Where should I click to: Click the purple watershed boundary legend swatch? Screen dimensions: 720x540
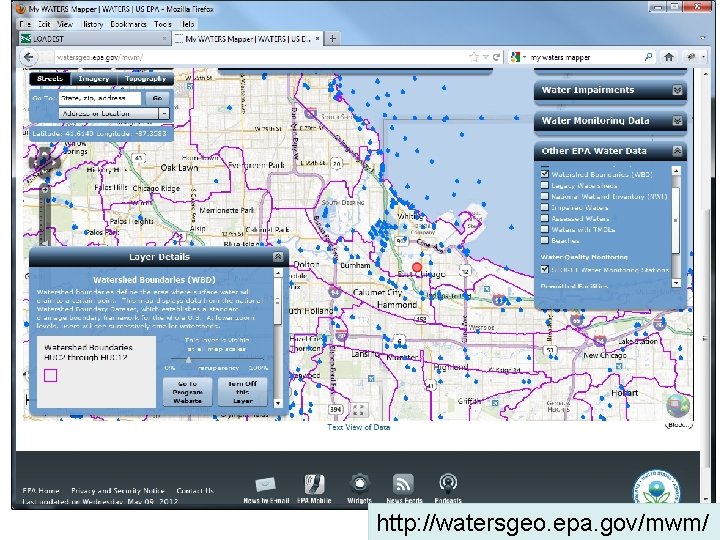pos(51,376)
